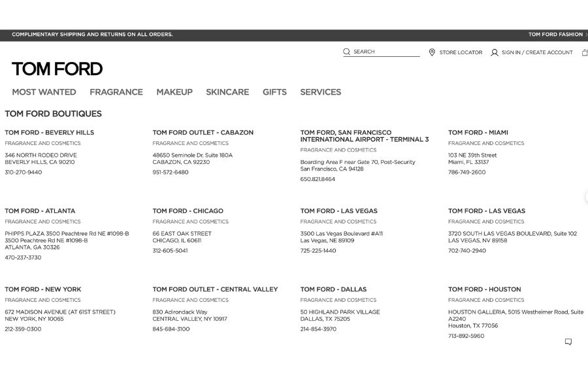
Task: Select San Francisco International Airport store title
Action: pos(365,136)
